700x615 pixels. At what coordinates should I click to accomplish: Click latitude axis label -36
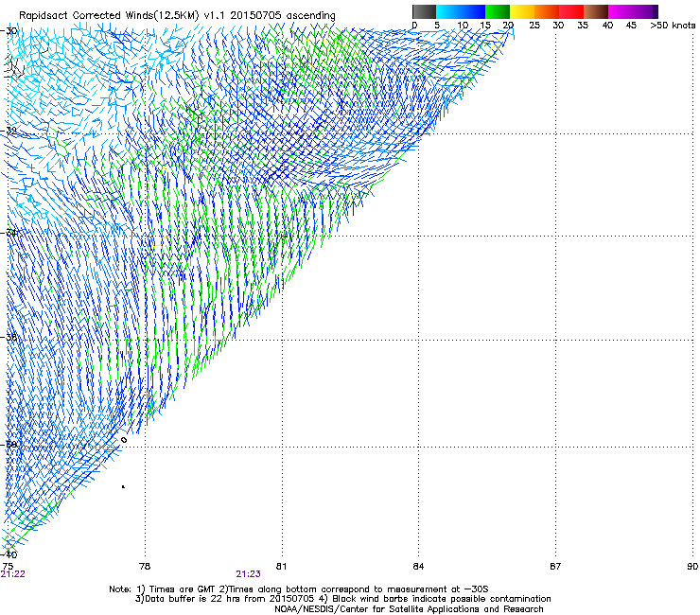9,337
